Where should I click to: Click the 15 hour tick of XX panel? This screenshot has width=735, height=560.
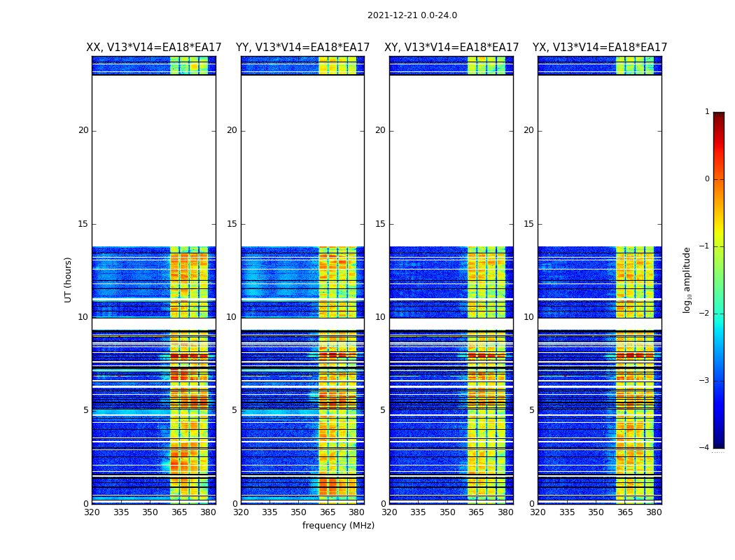click(x=83, y=224)
